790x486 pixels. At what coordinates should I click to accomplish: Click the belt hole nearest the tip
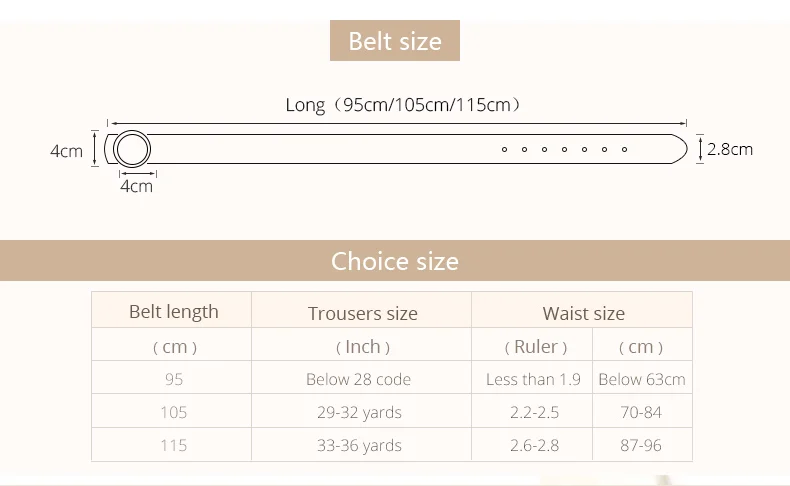[x=624, y=149]
